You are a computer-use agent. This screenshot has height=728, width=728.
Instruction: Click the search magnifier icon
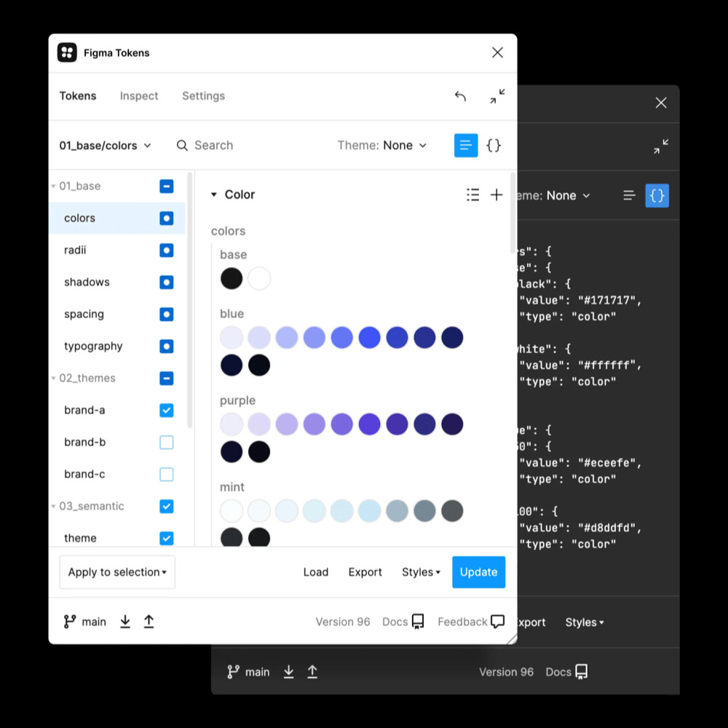(182, 146)
